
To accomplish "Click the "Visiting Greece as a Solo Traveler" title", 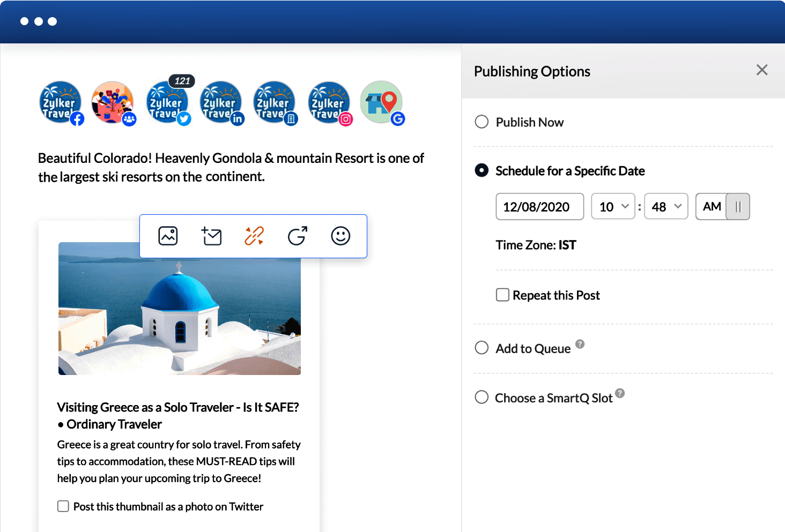I will [178, 416].
